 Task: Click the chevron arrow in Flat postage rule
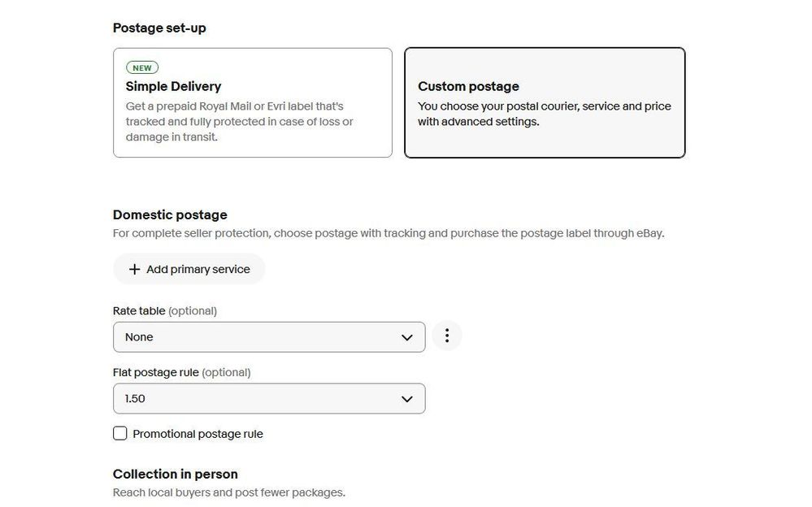407,399
